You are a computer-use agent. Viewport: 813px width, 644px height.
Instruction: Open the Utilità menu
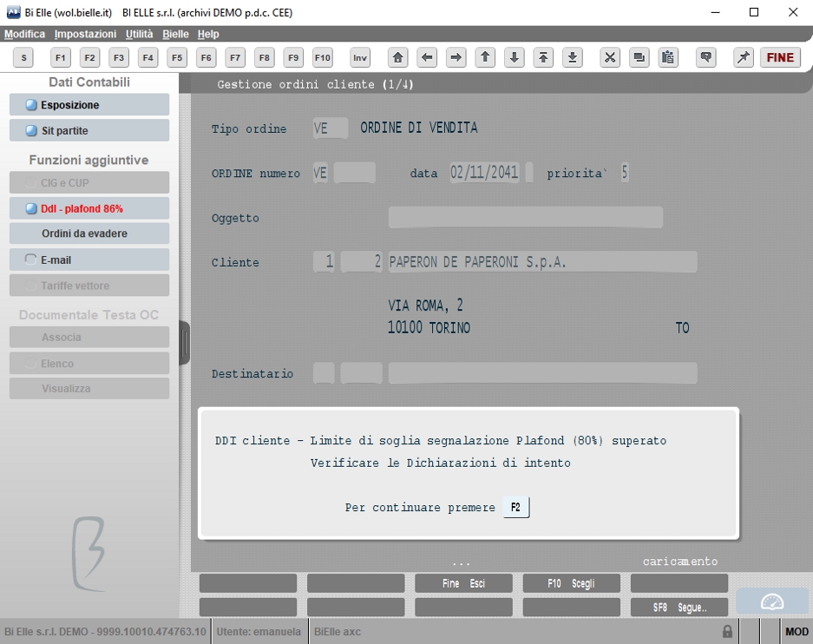click(x=139, y=34)
